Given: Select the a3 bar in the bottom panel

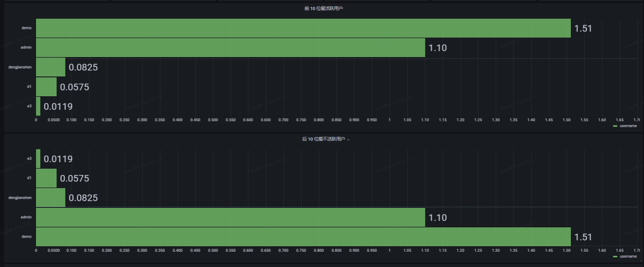Looking at the screenshot, I should 38,159.
